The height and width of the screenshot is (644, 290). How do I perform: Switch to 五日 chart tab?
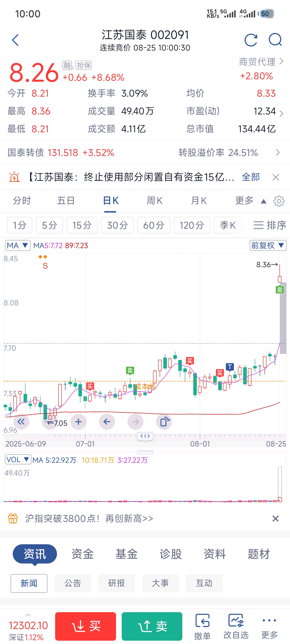66,201
